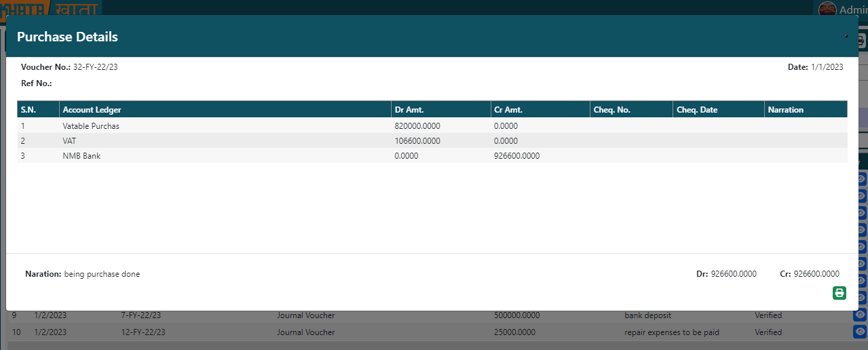View the bank deposit voucher eye icon

[860, 315]
